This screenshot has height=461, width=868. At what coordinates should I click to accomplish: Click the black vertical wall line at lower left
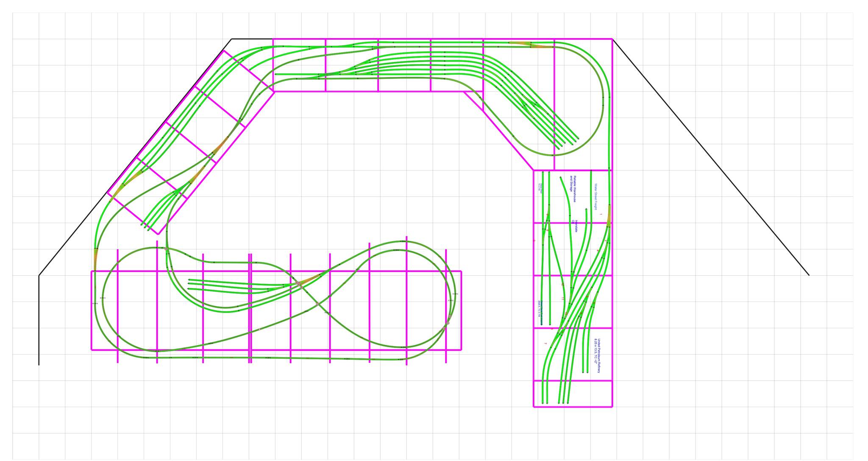coord(39,320)
